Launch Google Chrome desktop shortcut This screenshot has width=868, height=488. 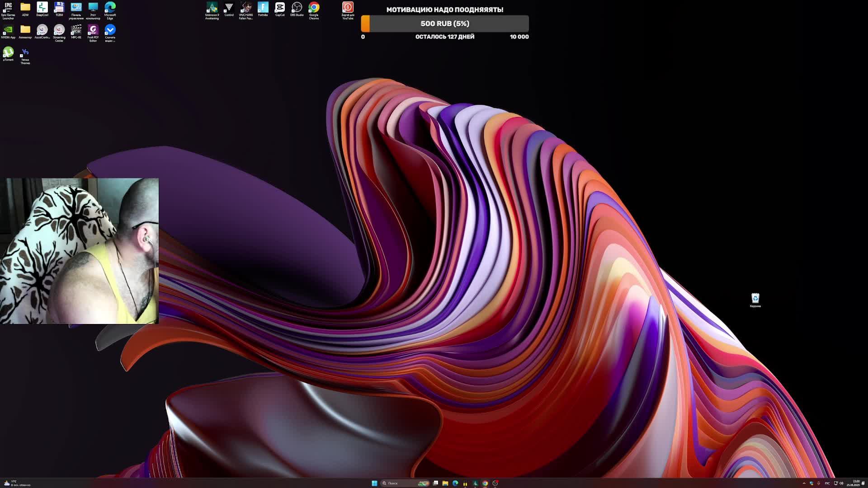click(x=314, y=8)
